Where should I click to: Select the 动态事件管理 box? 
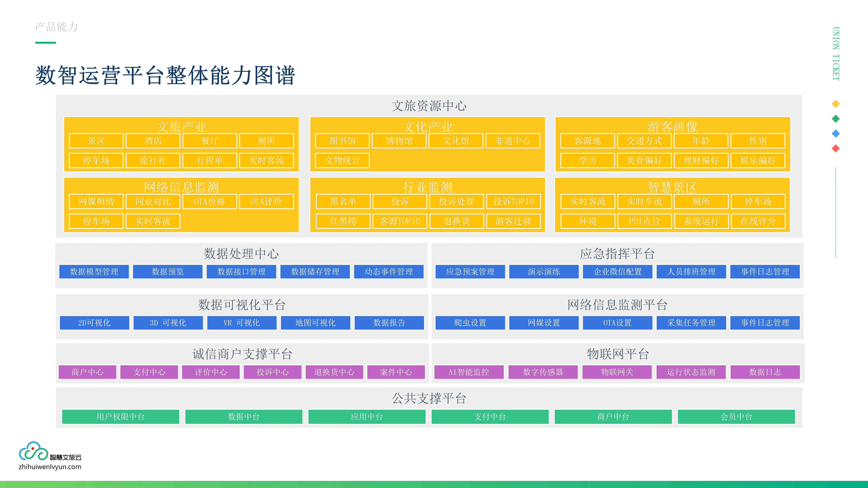pyautogui.click(x=389, y=272)
